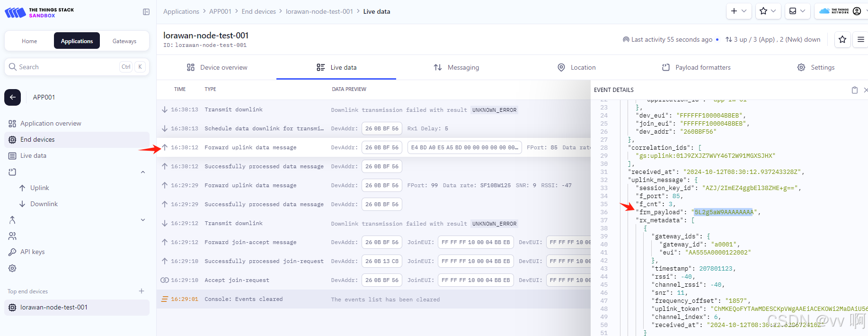Open the collaborators sidebar icon
This screenshot has width=868, height=336.
pyautogui.click(x=12, y=236)
